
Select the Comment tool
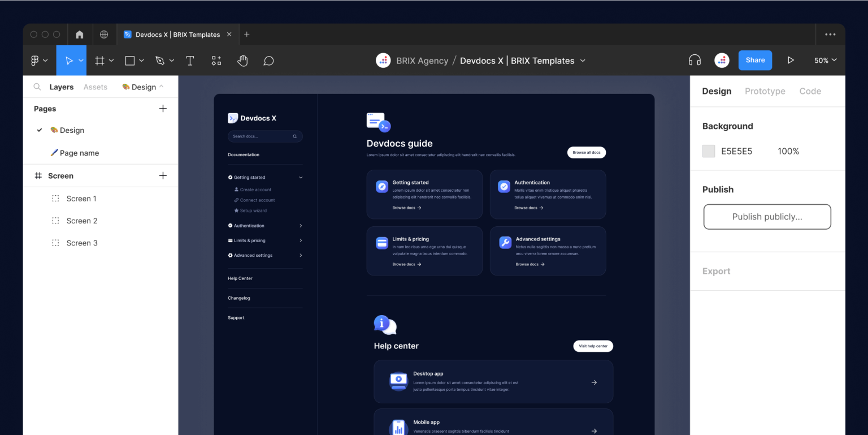[x=268, y=60]
